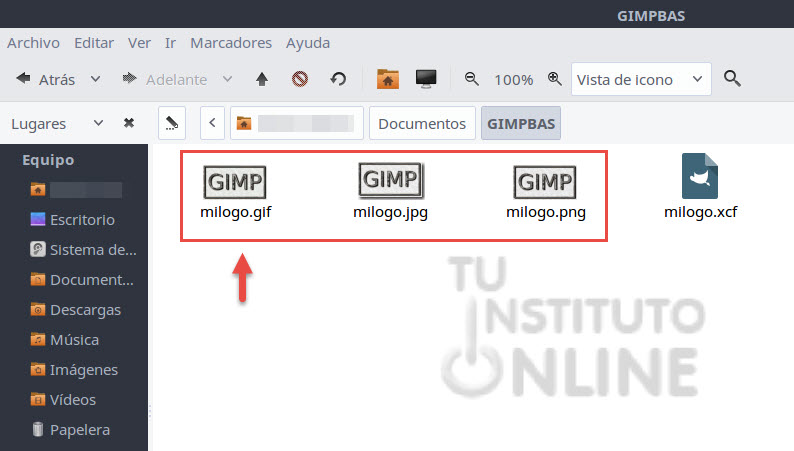
Task: Zoom out with the minus magnifier
Action: coord(471,79)
